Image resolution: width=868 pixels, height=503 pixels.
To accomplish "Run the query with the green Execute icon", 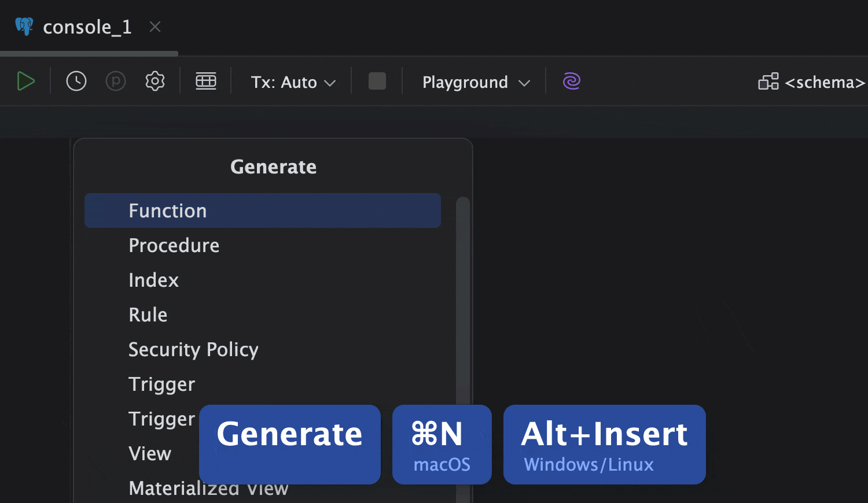I will click(x=26, y=82).
